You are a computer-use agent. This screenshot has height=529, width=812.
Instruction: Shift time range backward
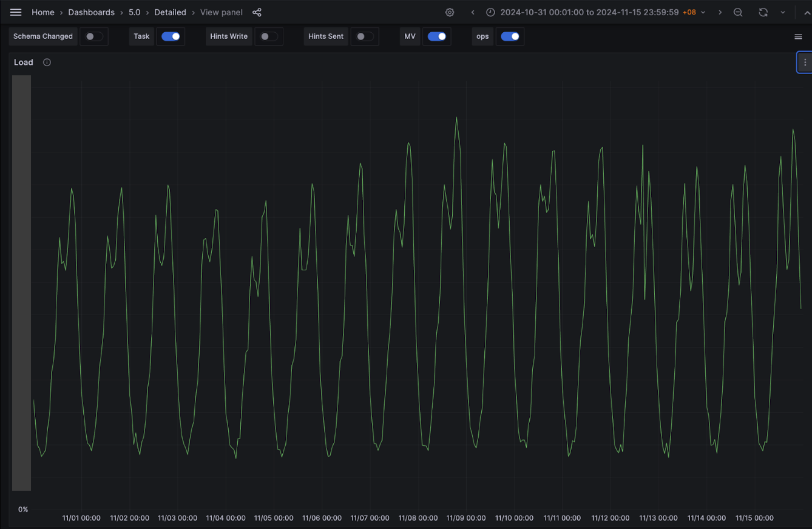point(473,12)
